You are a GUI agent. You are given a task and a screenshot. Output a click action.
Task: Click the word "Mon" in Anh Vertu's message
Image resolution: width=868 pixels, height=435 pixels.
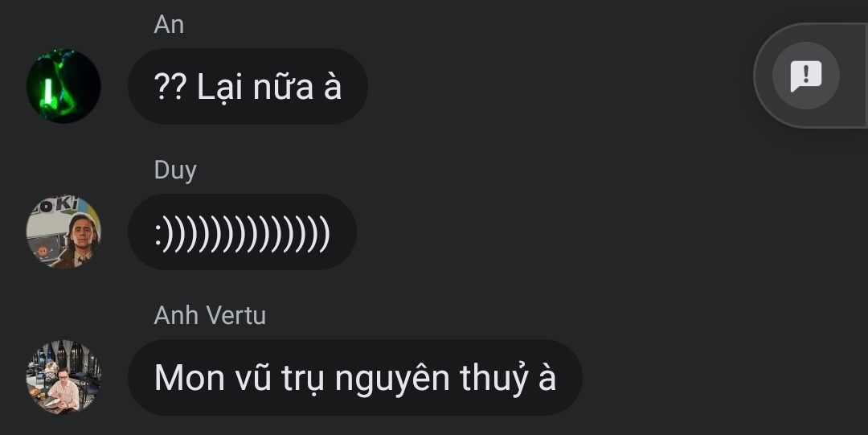tap(190, 378)
